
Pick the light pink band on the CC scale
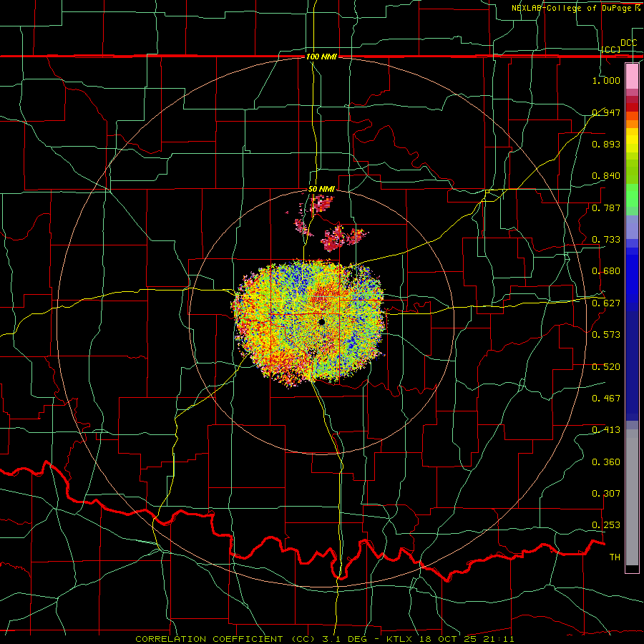(x=632, y=77)
